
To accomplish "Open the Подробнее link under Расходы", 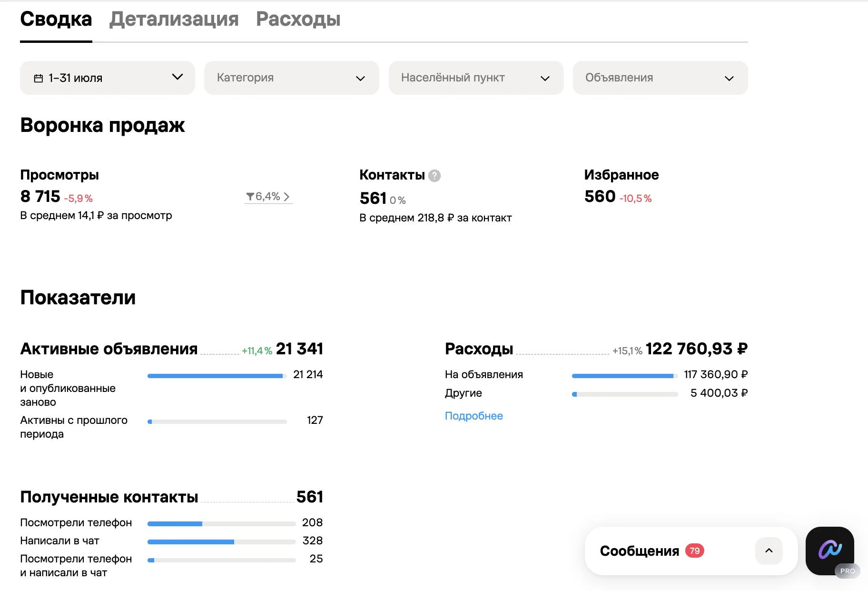I will coord(474,416).
